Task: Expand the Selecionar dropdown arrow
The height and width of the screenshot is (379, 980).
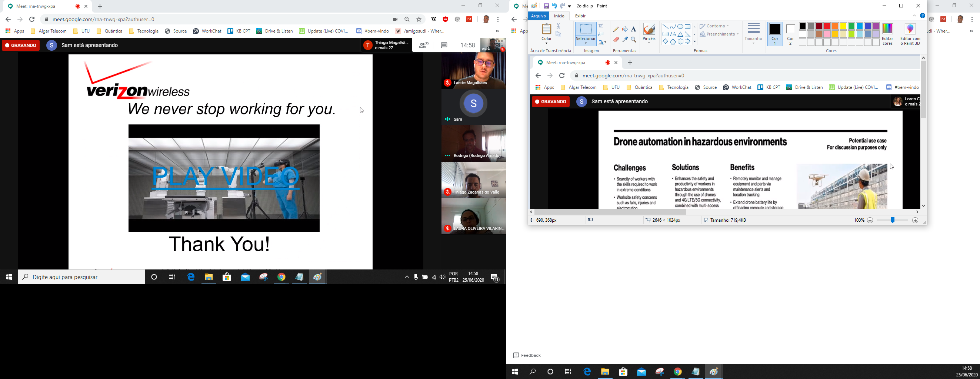Action: [x=586, y=43]
